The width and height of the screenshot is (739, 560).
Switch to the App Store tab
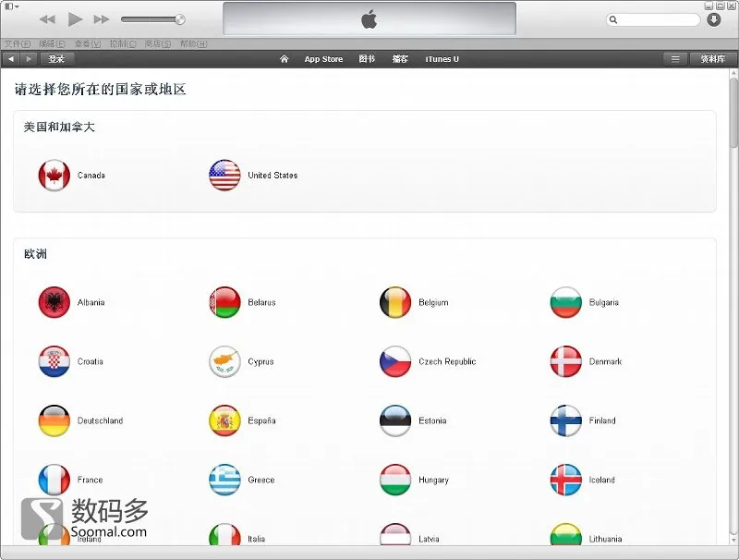[x=323, y=59]
